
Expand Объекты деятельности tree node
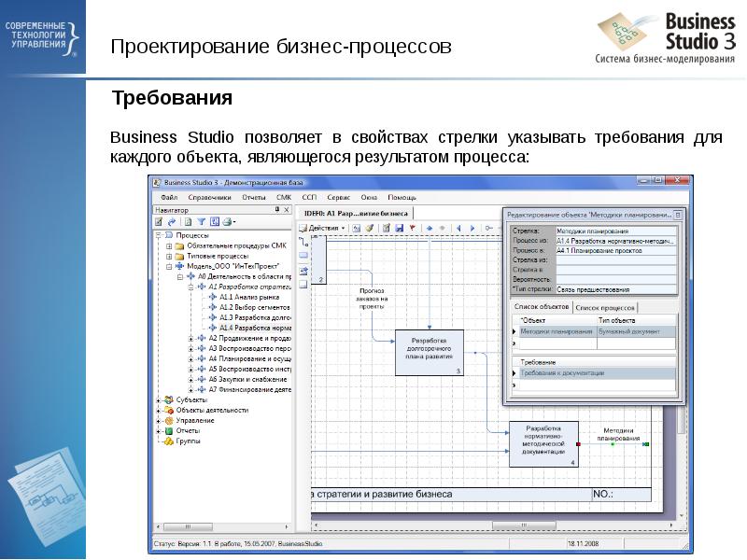point(158,411)
